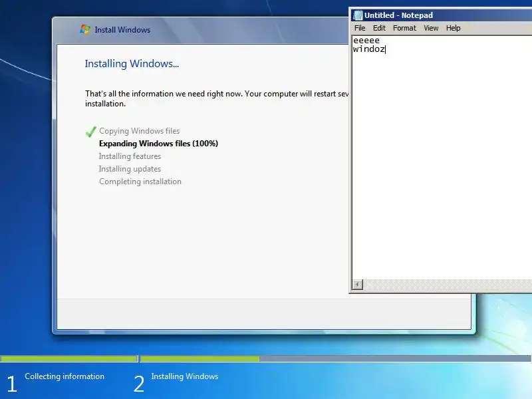Click the 'That's all the information' paragraph
This screenshot has width=532, height=399.
(217, 98)
